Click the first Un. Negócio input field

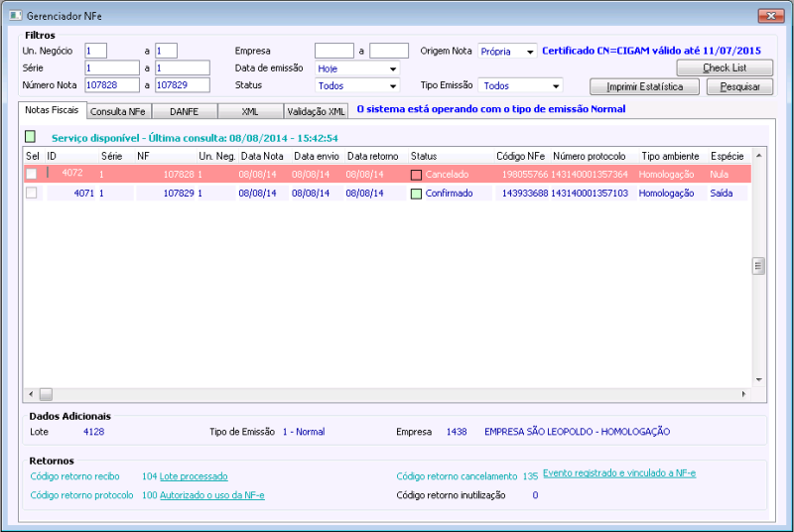[x=95, y=51]
